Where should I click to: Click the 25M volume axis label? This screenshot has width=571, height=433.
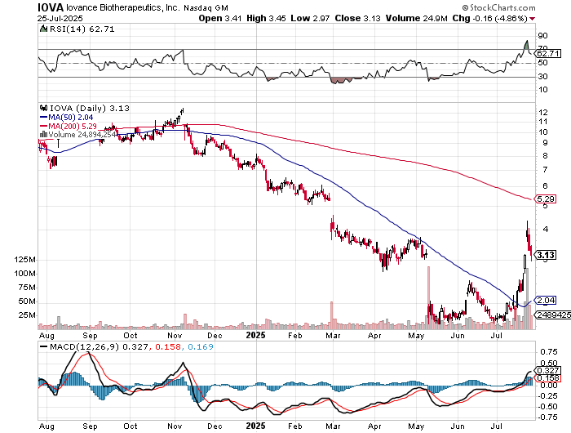point(27,315)
